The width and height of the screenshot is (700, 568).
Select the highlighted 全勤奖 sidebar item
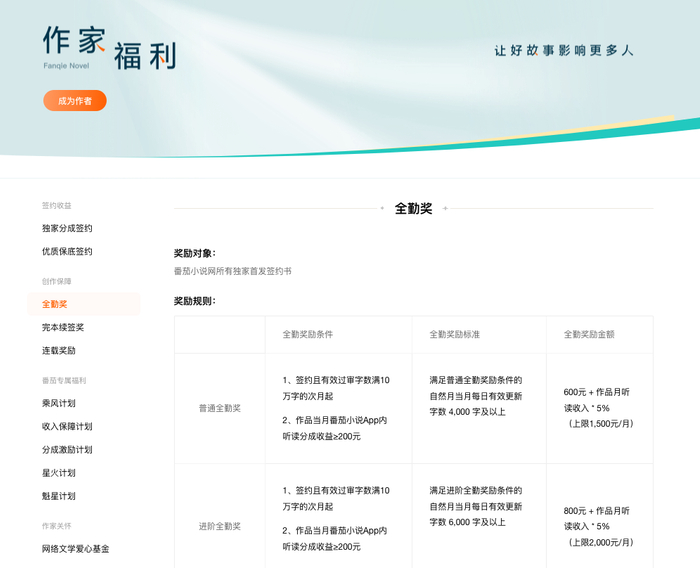click(x=84, y=304)
